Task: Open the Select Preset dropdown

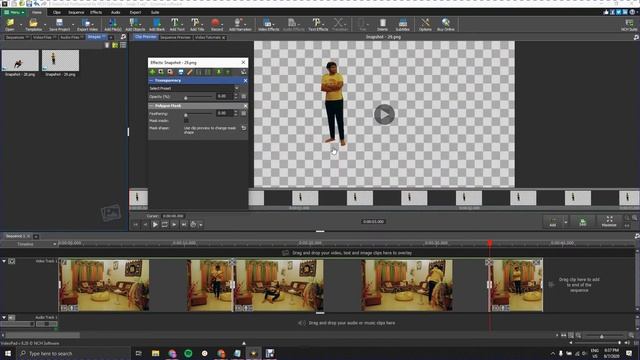Action: click(x=194, y=88)
